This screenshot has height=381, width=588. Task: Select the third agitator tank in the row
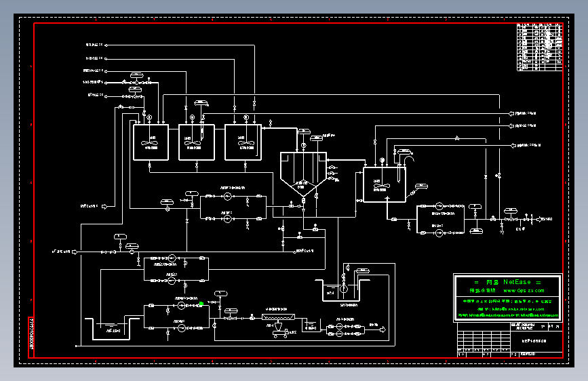click(243, 142)
